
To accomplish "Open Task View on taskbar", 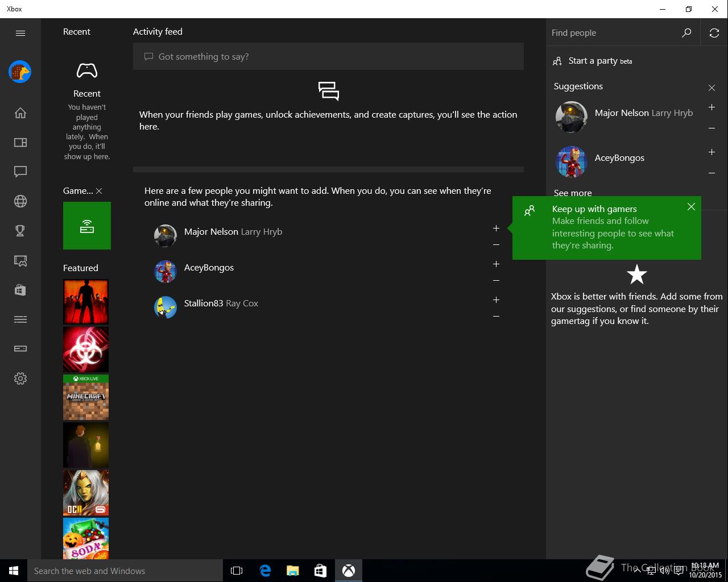I will click(237, 571).
